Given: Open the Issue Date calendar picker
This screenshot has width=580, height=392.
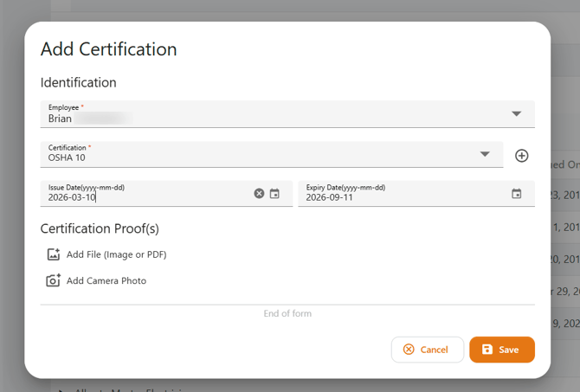Looking at the screenshot, I should pyautogui.click(x=274, y=194).
